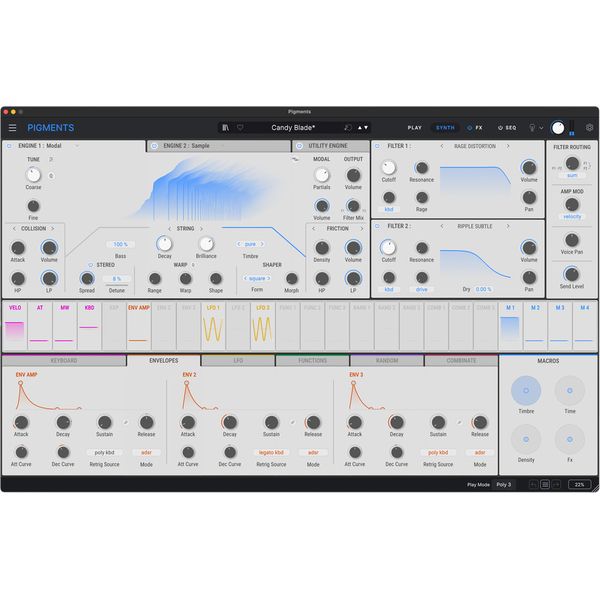Click the Filter Routing knob
The width and height of the screenshot is (600, 600).
[x=572, y=163]
